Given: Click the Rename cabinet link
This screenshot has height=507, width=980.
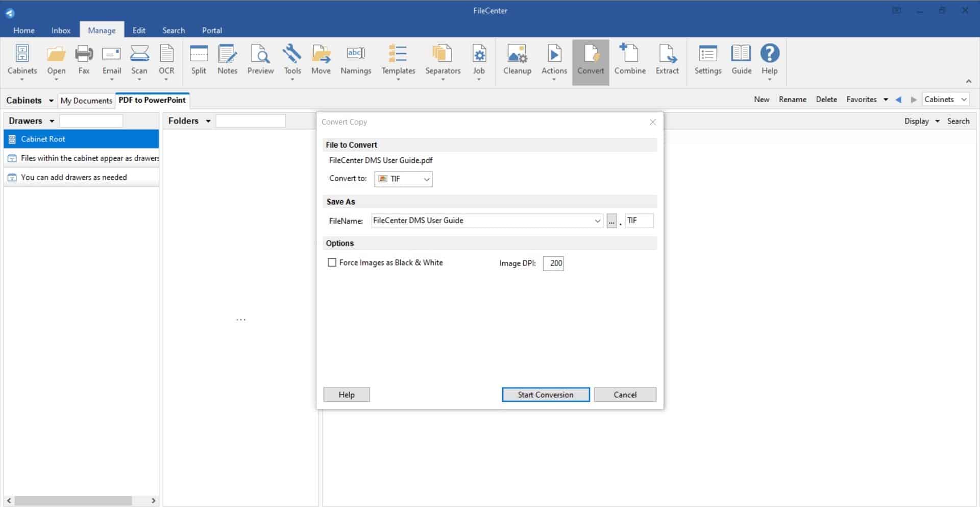Looking at the screenshot, I should [793, 100].
